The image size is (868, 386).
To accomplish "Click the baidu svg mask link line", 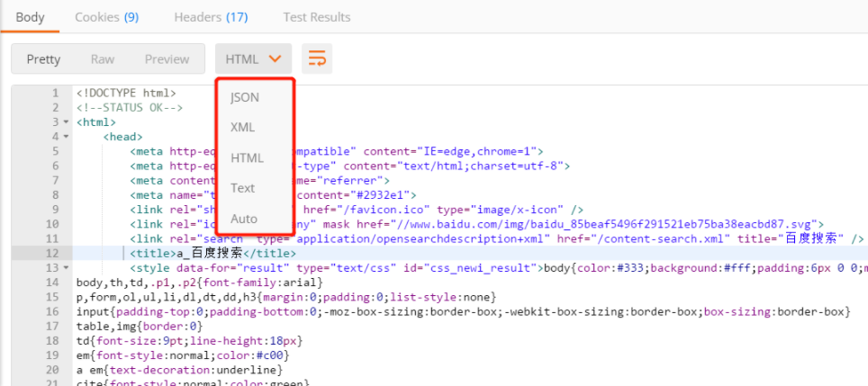I will [476, 224].
